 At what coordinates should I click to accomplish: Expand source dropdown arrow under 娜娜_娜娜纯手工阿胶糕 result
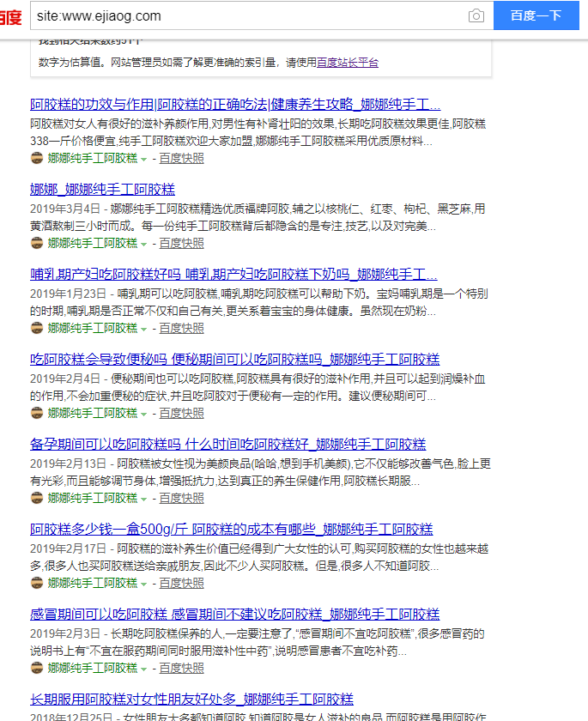(144, 245)
